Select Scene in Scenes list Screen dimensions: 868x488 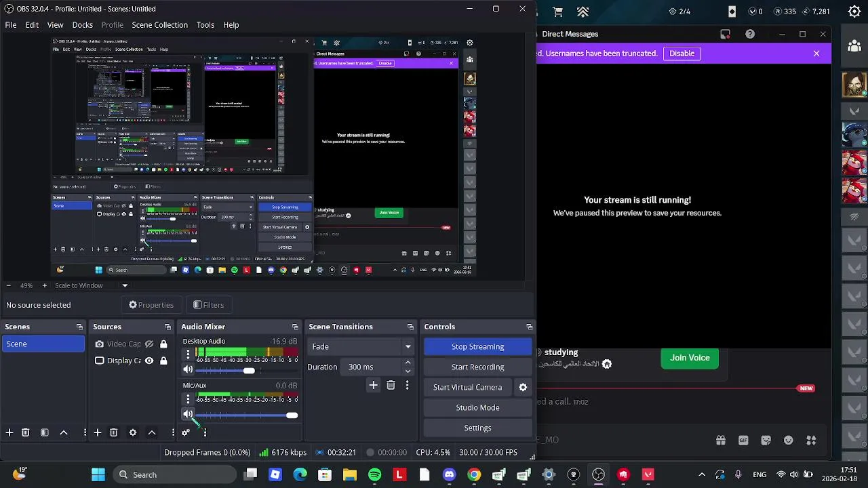(43, 344)
